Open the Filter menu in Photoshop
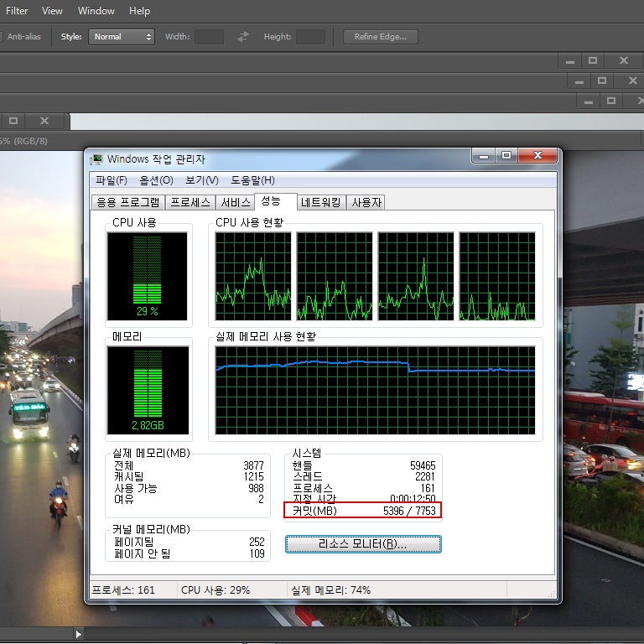 17,11
